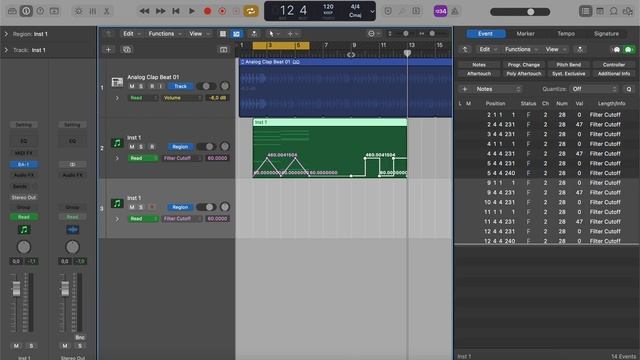Click the Analog Clap Beat 01 track icon
Viewport: 640px width, 360px height.
tap(117, 82)
